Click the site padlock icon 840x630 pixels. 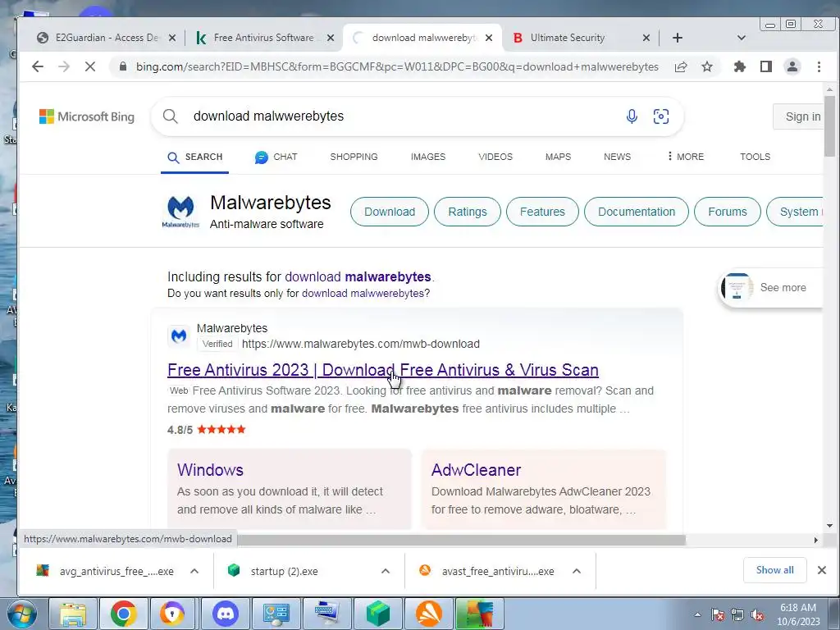pyautogui.click(x=123, y=67)
